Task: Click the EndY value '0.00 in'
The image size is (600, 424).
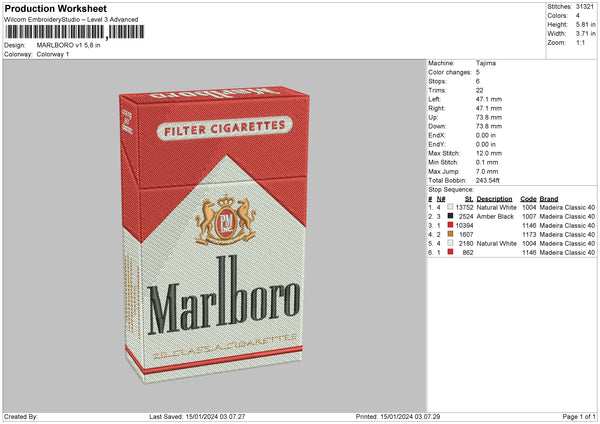Action: click(486, 144)
